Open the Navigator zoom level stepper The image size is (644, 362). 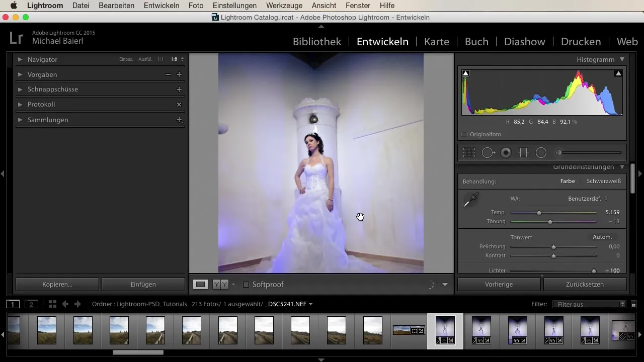click(182, 59)
